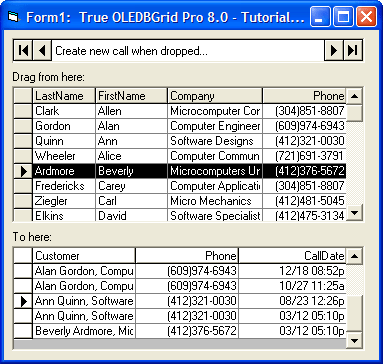Click the 'Ardmore' highlighted cell
383x364 pixels.
[x=64, y=171]
